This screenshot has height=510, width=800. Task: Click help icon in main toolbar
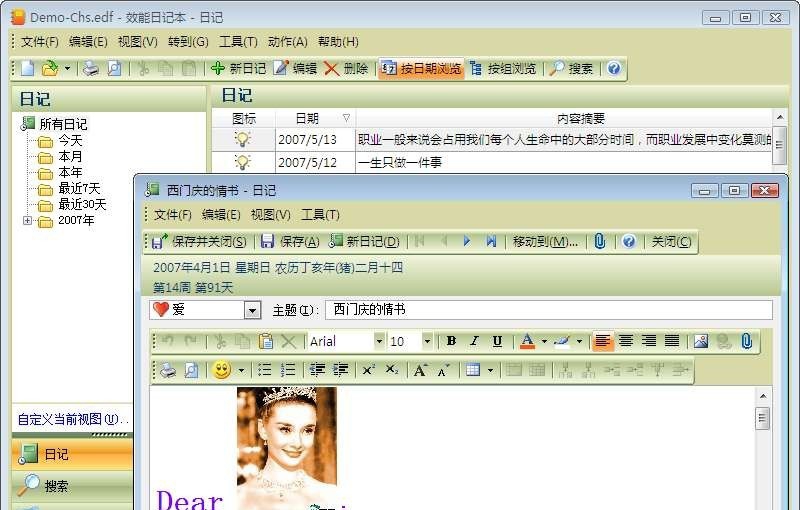coord(614,68)
